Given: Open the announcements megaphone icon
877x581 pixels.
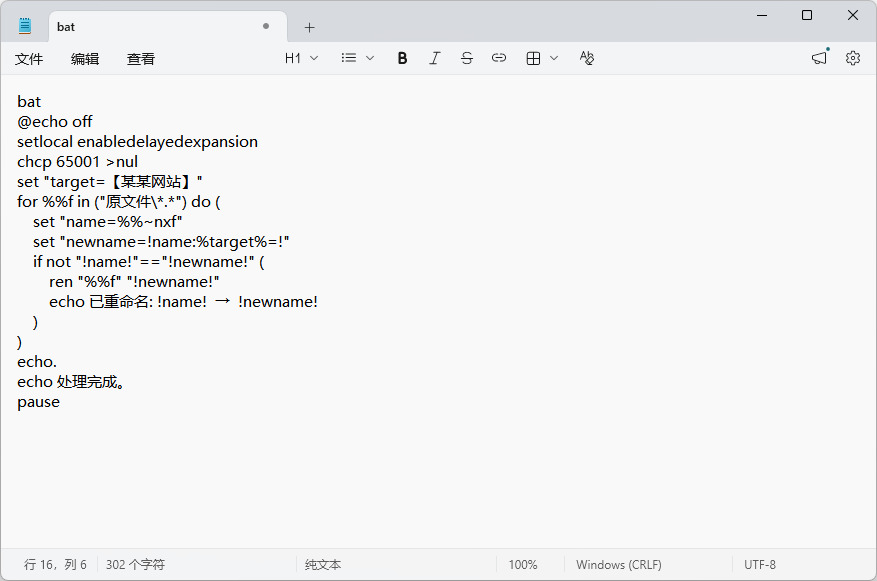Looking at the screenshot, I should [x=820, y=58].
